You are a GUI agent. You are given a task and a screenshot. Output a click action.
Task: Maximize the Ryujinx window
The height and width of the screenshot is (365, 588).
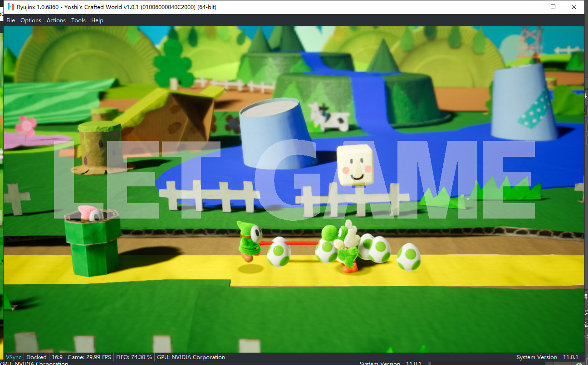pyautogui.click(x=553, y=7)
